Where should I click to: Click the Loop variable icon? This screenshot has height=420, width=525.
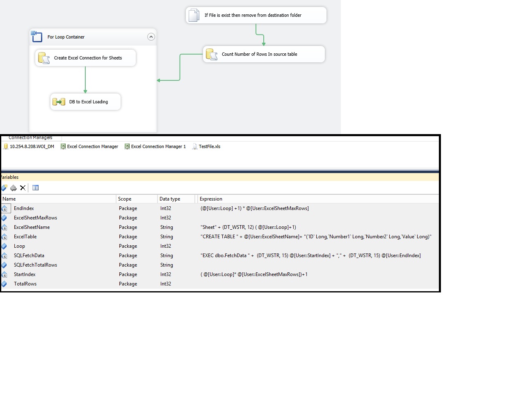(4, 246)
